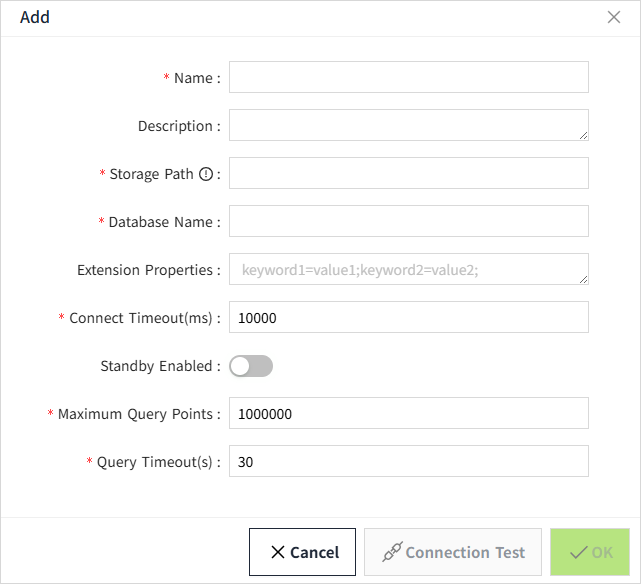Click the Description box resize handle
Viewport: 641px width, 584px height.
(x=583, y=135)
